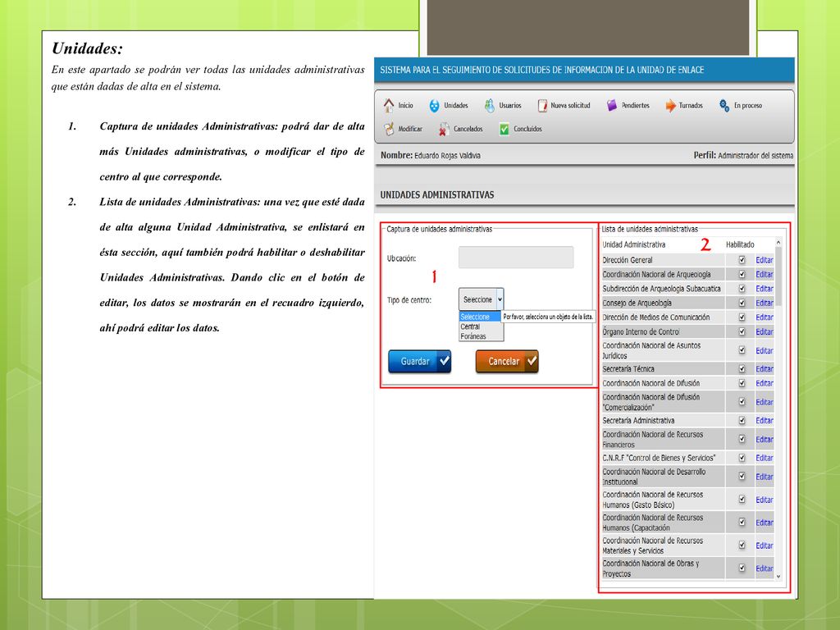Toggle checkbox for Coordinación Nacional de Asuntos Jurídicos
This screenshot has width=840, height=630.
point(742,349)
